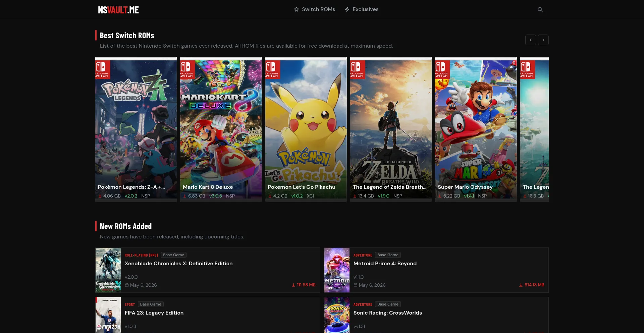Click the XCI format label on Pikachu card
Viewport: 644px width, 333px height.
(x=310, y=196)
